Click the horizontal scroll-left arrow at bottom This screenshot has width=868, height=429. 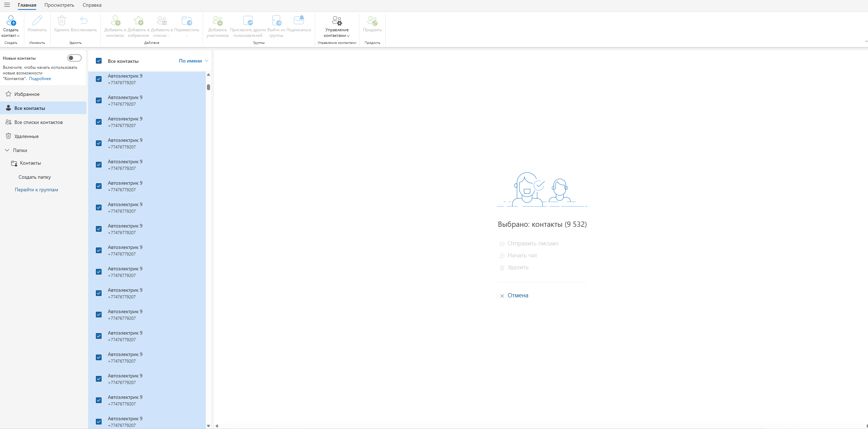coord(217,426)
